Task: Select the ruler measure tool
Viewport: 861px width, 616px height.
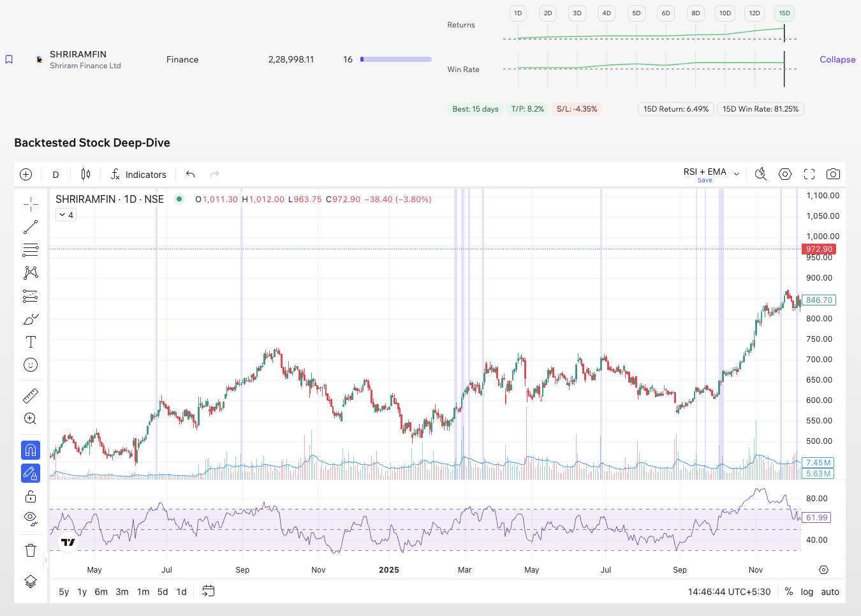Action: 31,396
